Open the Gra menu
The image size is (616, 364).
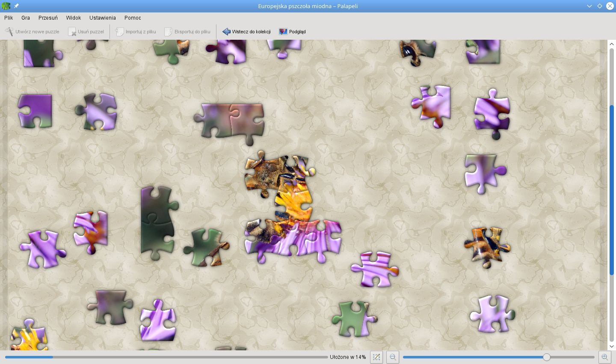(x=26, y=18)
